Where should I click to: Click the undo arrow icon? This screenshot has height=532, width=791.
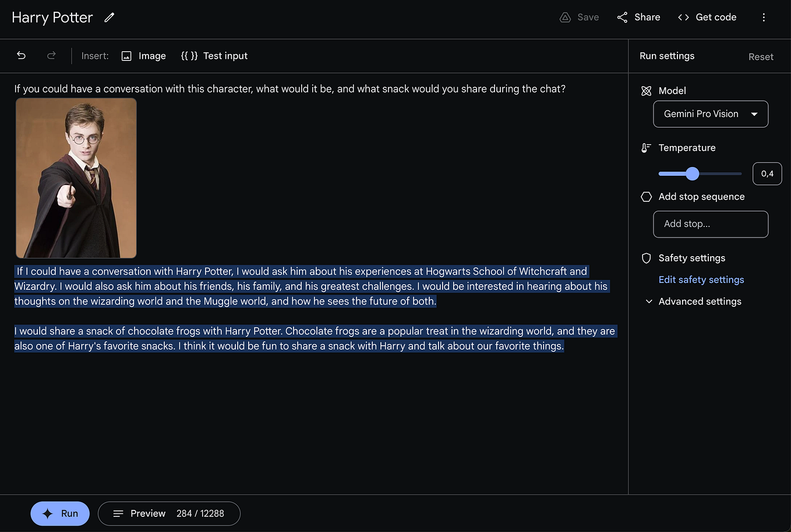point(21,55)
